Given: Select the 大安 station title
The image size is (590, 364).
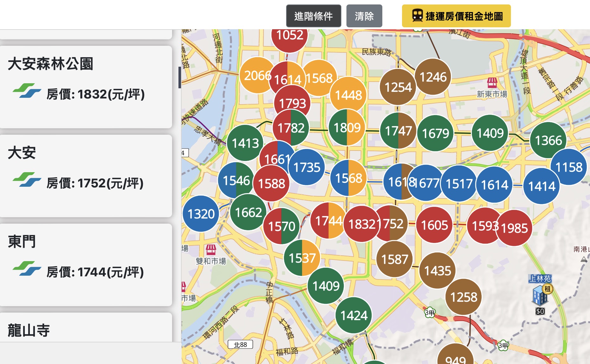Looking at the screenshot, I should point(22,153).
